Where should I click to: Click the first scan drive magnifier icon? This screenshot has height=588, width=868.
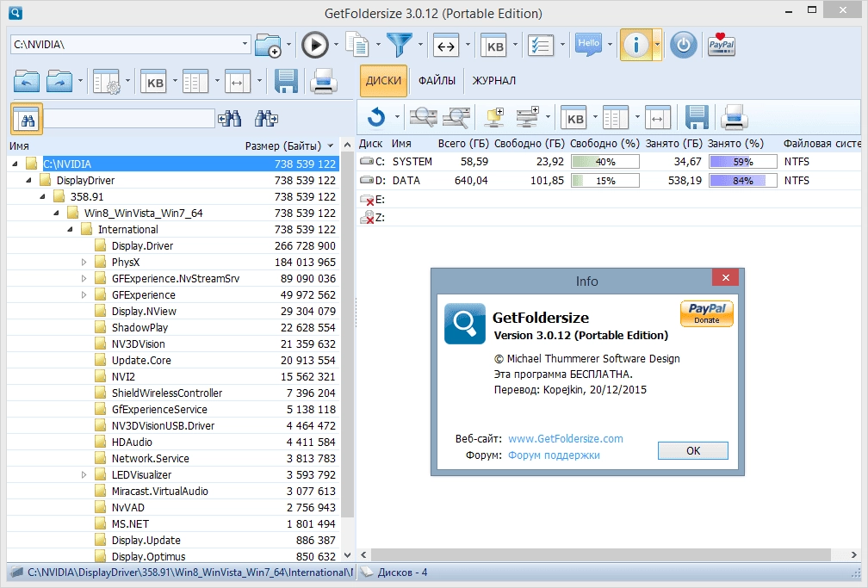coord(423,117)
